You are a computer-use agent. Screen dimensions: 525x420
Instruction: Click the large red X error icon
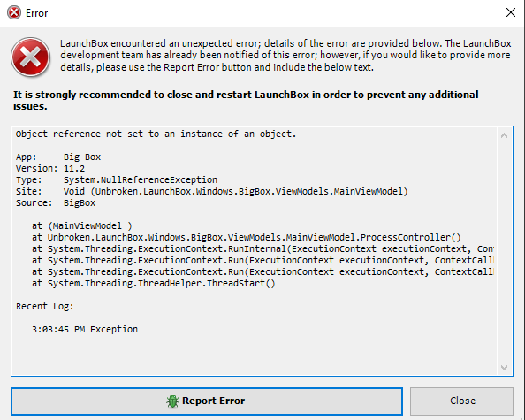(30, 57)
